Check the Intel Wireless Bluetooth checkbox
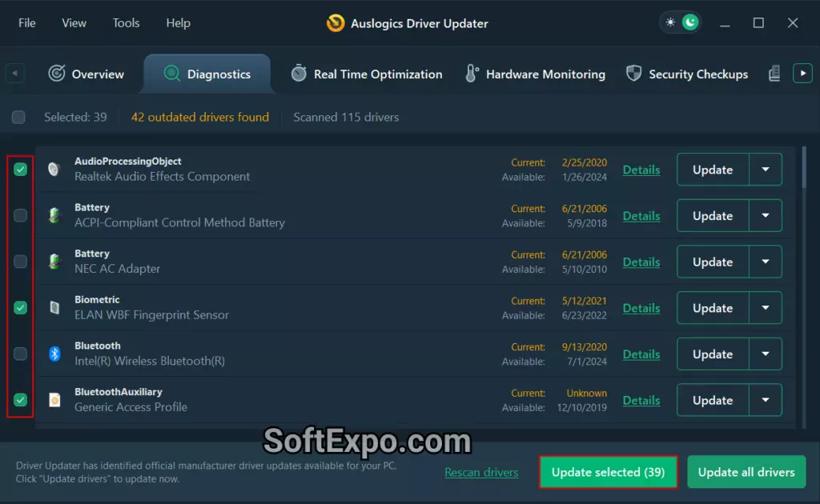Image resolution: width=820 pixels, height=504 pixels. click(21, 354)
